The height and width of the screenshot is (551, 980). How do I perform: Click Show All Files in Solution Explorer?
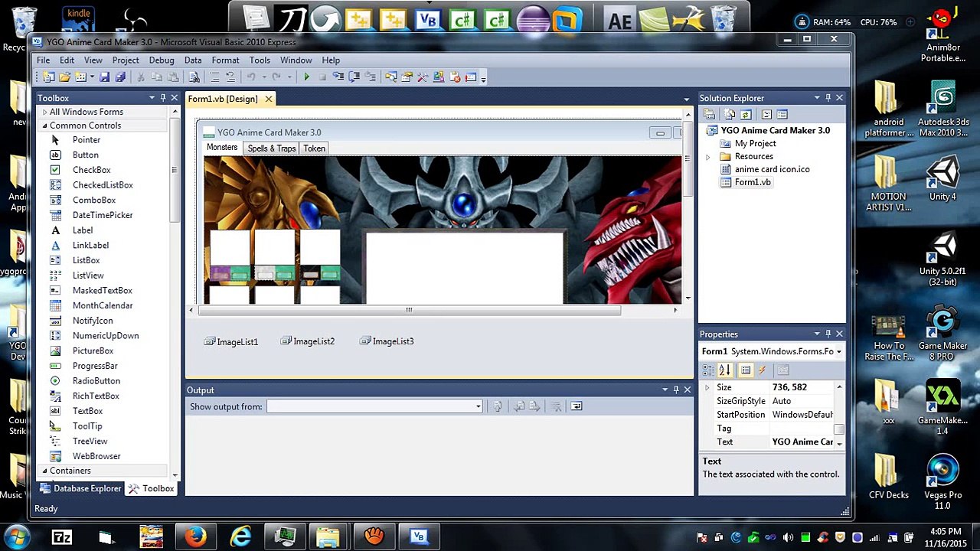click(x=730, y=115)
